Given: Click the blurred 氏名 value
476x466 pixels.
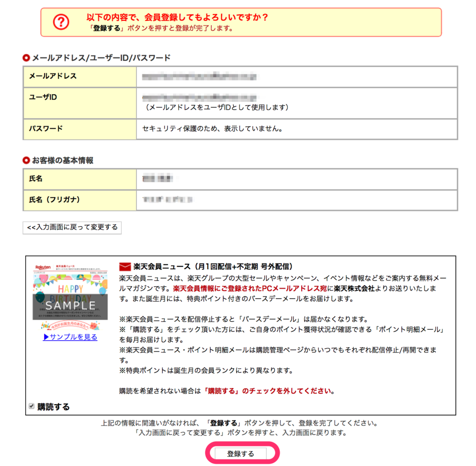Looking at the screenshot, I should pyautogui.click(x=158, y=179).
